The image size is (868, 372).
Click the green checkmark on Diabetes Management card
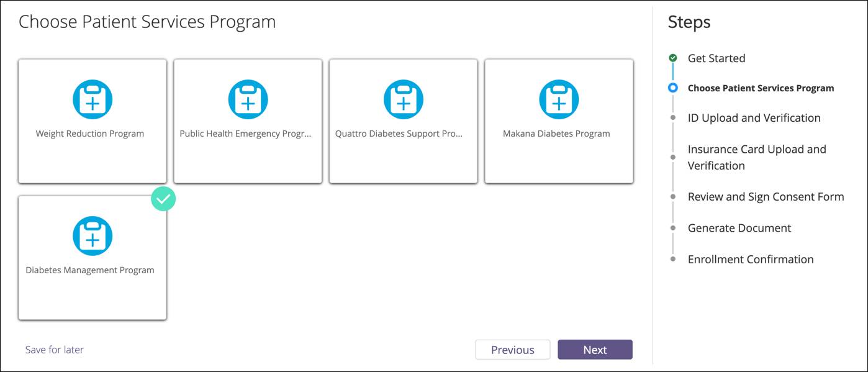[x=163, y=199]
